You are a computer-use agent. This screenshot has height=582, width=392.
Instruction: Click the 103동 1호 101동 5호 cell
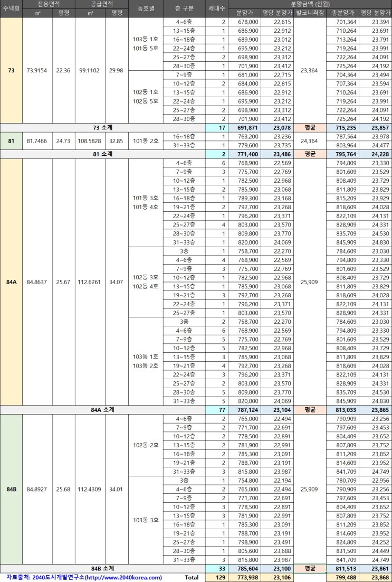(146, 44)
